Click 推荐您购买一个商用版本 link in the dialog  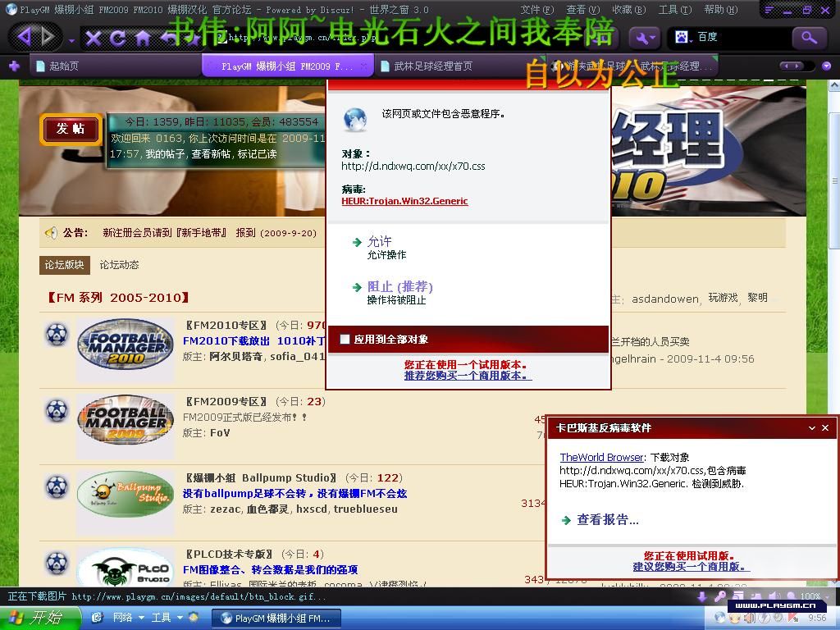coord(466,376)
